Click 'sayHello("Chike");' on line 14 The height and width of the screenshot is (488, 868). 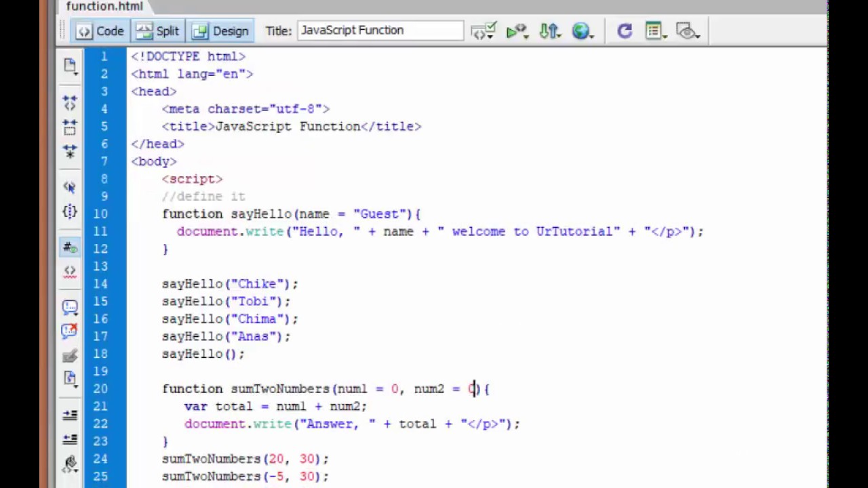[230, 284]
